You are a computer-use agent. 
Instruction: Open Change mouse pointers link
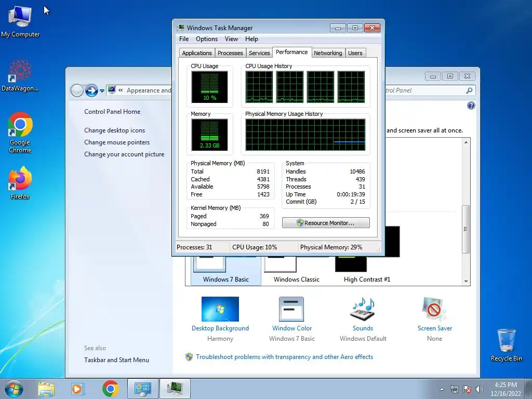pos(117,142)
